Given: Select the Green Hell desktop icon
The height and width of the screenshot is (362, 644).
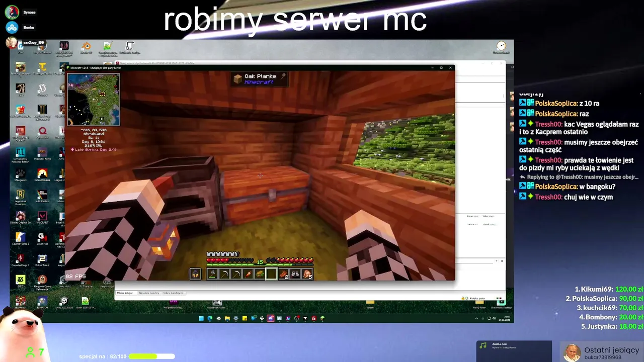Looking at the screenshot, I should point(42,238).
